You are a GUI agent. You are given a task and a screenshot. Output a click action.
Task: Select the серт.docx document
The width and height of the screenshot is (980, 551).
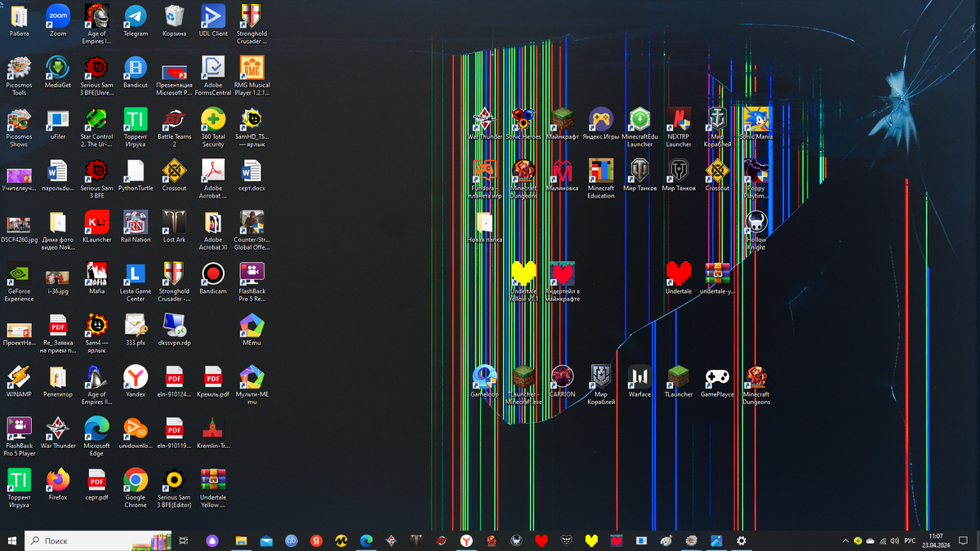pos(252,176)
